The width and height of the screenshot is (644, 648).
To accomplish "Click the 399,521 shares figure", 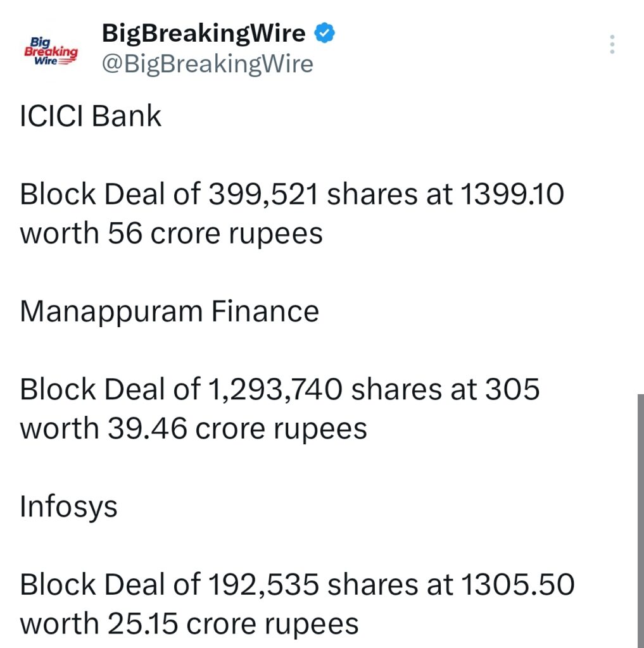I will coord(263,194).
